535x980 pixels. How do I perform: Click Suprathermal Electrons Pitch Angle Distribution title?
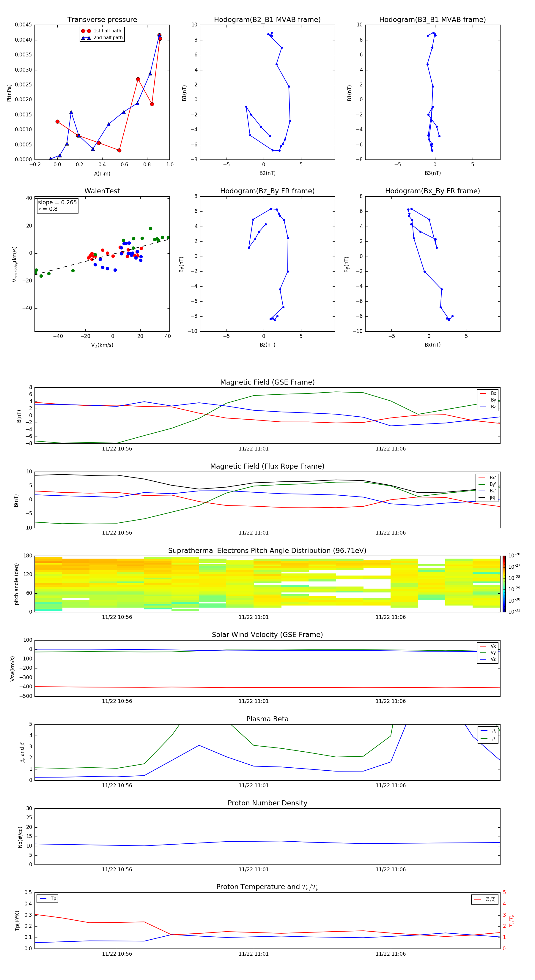tap(267, 551)
